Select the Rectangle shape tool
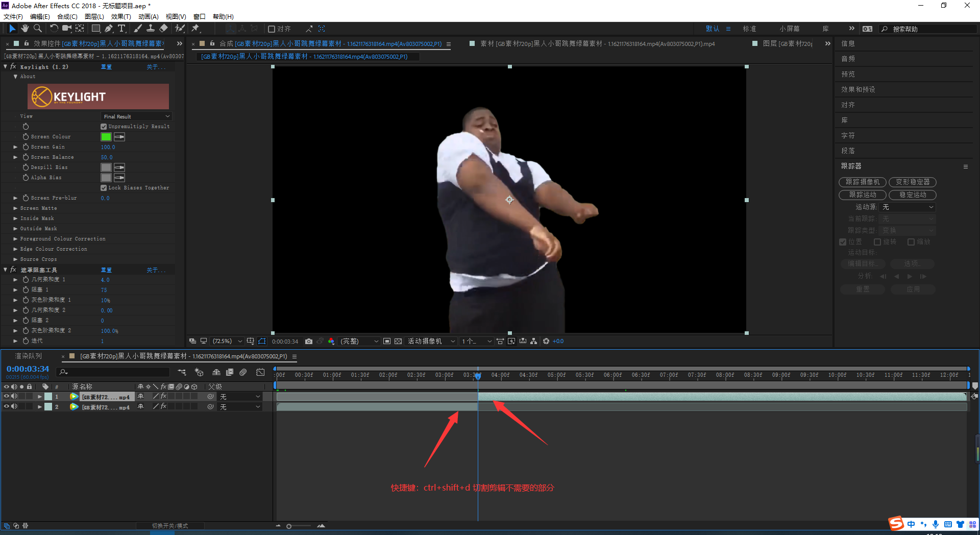 (95, 29)
